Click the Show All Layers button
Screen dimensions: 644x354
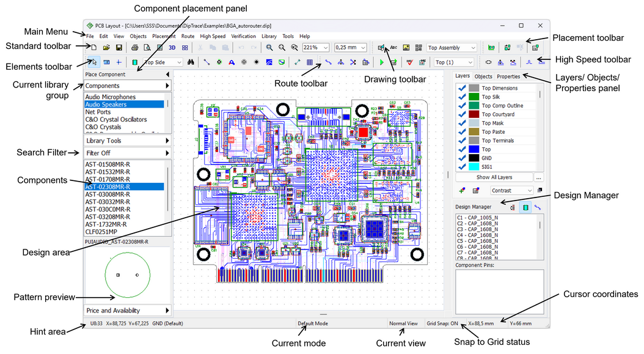pyautogui.click(x=494, y=177)
